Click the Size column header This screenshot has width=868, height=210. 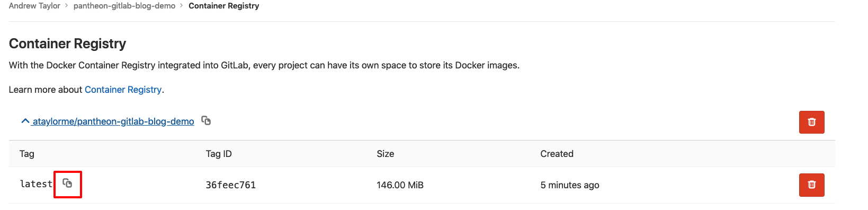pos(386,154)
